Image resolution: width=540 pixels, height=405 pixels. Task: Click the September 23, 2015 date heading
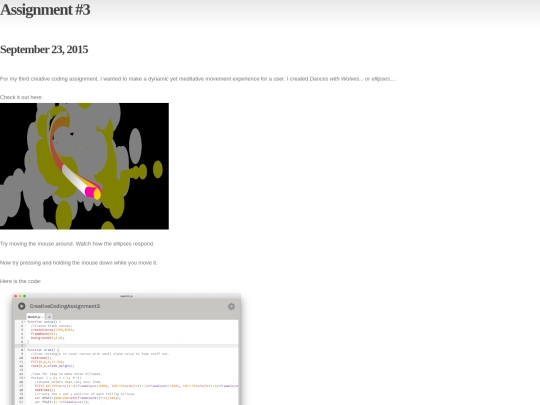[44, 50]
